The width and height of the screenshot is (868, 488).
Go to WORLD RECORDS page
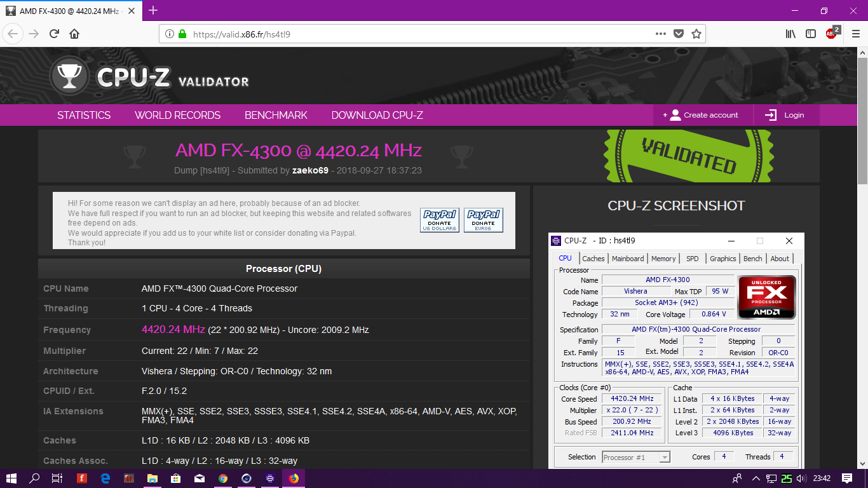[x=177, y=115]
